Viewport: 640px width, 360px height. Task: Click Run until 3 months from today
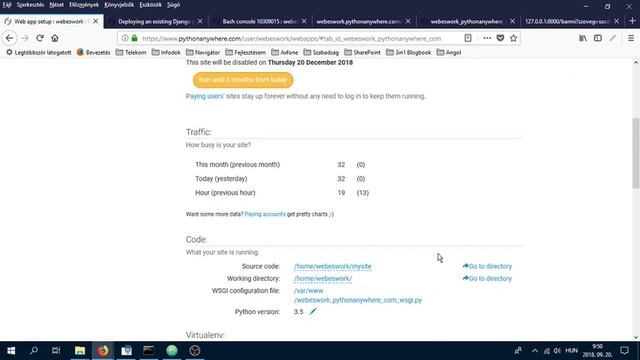tap(243, 80)
